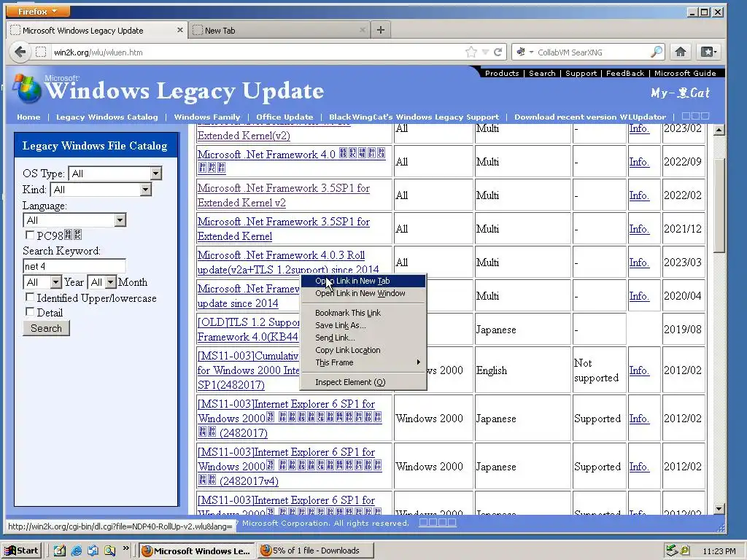The height and width of the screenshot is (560, 747).
Task: Click the search magnifier icon in search bar
Action: tap(657, 52)
